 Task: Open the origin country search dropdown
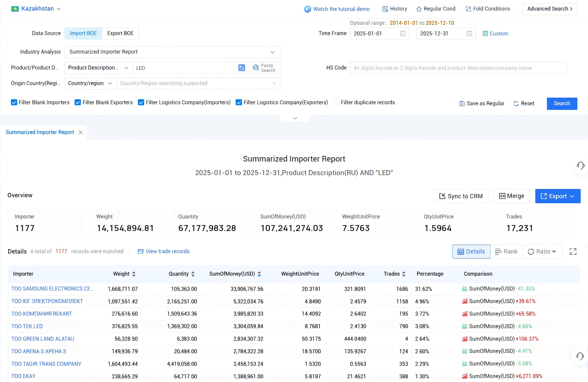pyautogui.click(x=199, y=83)
